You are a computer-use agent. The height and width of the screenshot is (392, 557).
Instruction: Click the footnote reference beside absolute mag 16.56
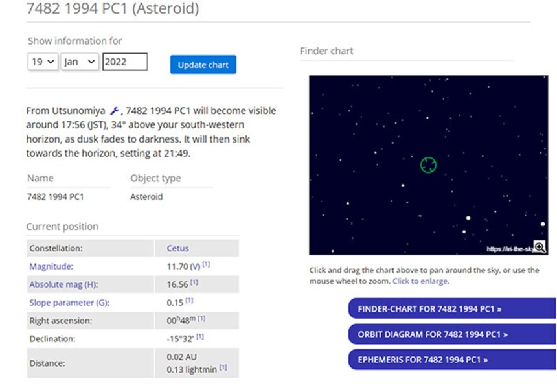pyautogui.click(x=194, y=283)
